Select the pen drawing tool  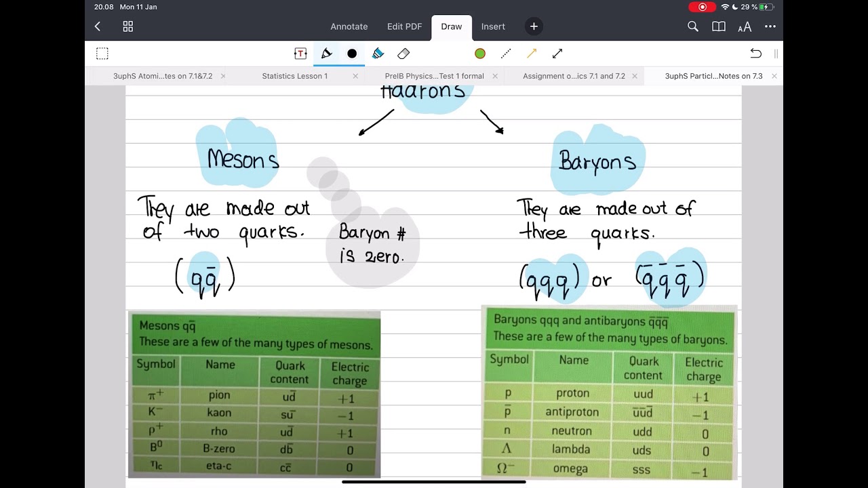click(x=326, y=54)
